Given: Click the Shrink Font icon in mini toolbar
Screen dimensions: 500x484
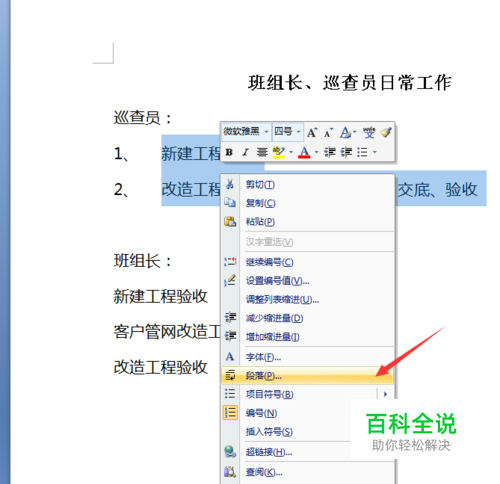Looking at the screenshot, I should point(328,133).
